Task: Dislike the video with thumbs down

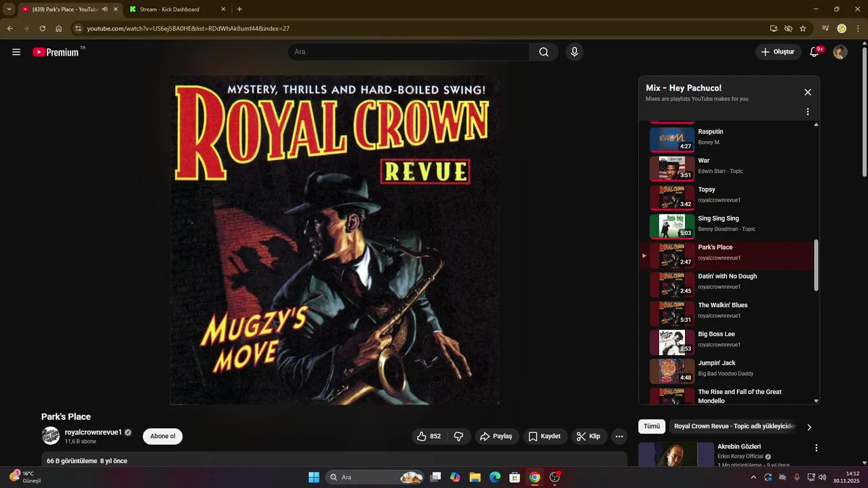Action: (x=458, y=436)
